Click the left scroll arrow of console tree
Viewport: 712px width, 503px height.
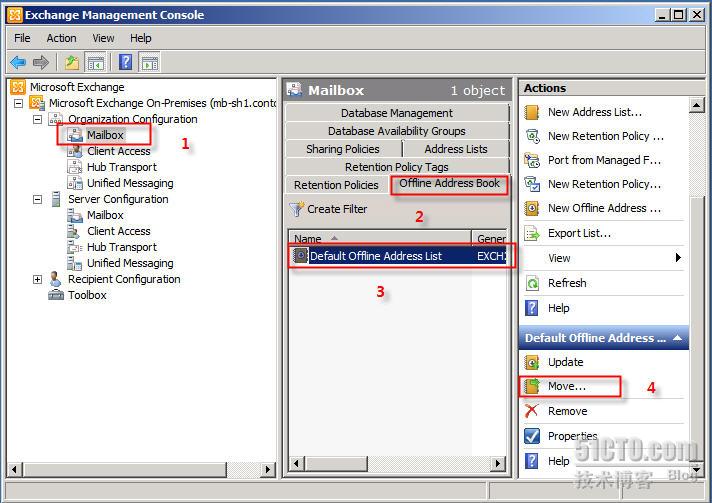click(x=15, y=469)
